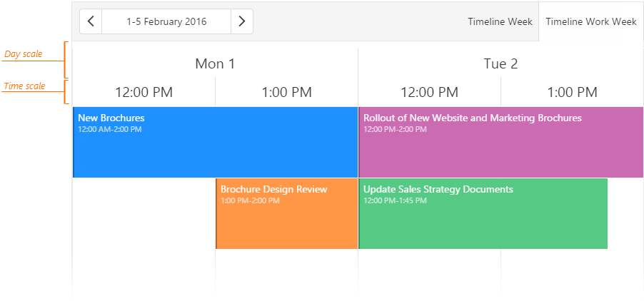The width and height of the screenshot is (644, 301).
Task: Advance to the next date range
Action: pyautogui.click(x=242, y=21)
